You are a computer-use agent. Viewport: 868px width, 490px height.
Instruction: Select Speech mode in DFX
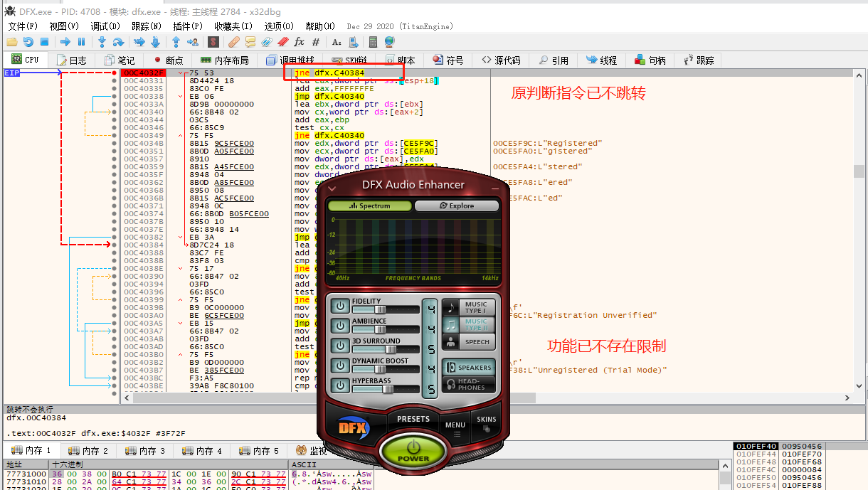click(x=468, y=341)
